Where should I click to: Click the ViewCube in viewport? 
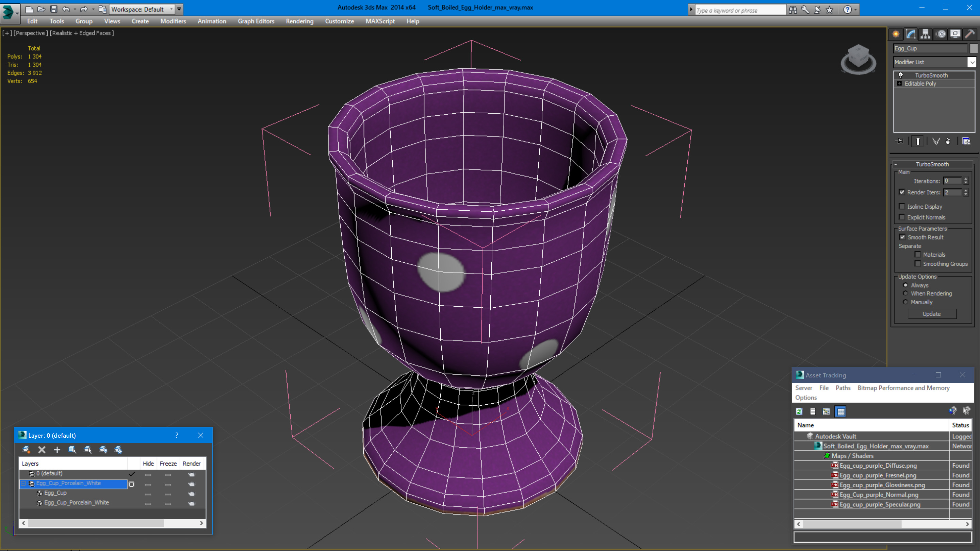click(x=858, y=59)
